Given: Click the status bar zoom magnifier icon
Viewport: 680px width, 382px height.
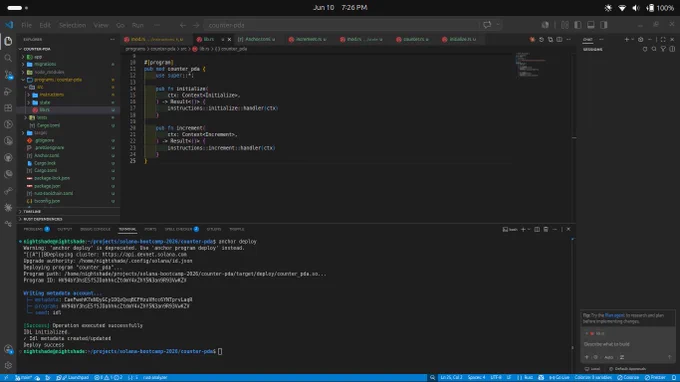Looking at the screenshot, I should [432, 378].
